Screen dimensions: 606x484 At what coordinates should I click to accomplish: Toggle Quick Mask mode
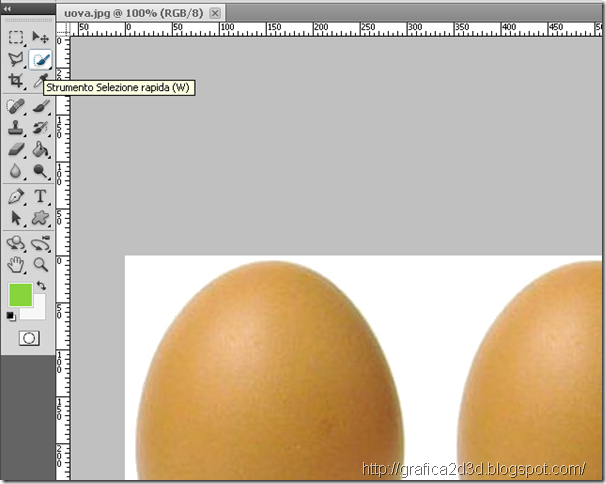29,338
